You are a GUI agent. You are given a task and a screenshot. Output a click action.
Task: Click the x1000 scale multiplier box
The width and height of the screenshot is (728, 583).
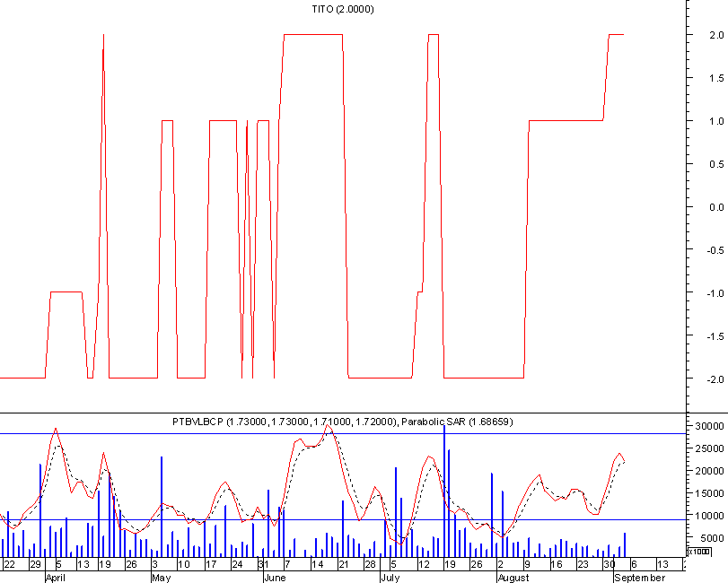click(x=698, y=552)
